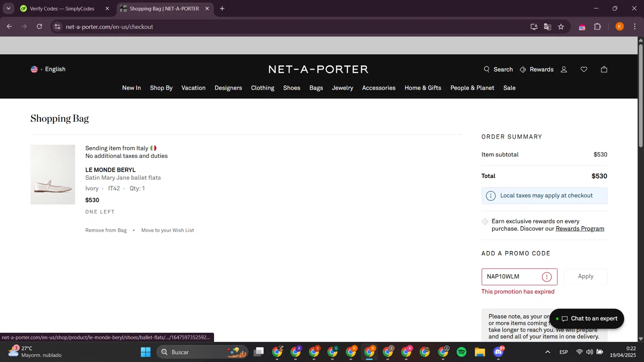
Task: Open the Chrome three-dot menu
Action: pos(635,27)
